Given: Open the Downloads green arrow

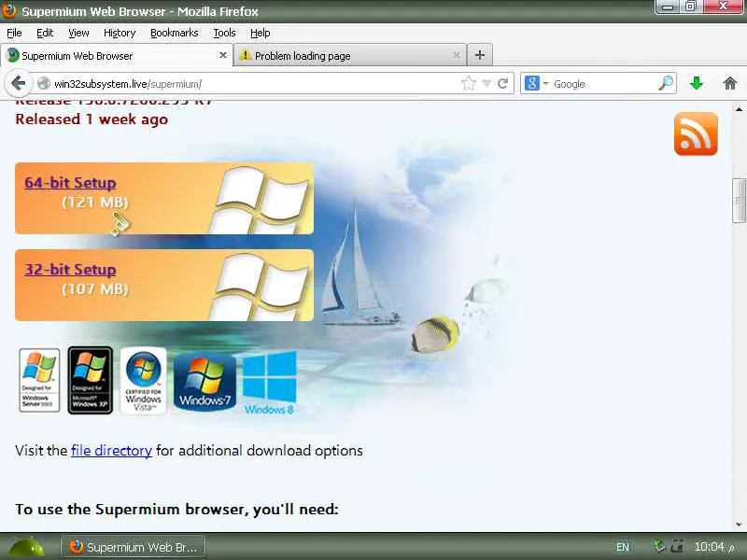Looking at the screenshot, I should click(697, 83).
